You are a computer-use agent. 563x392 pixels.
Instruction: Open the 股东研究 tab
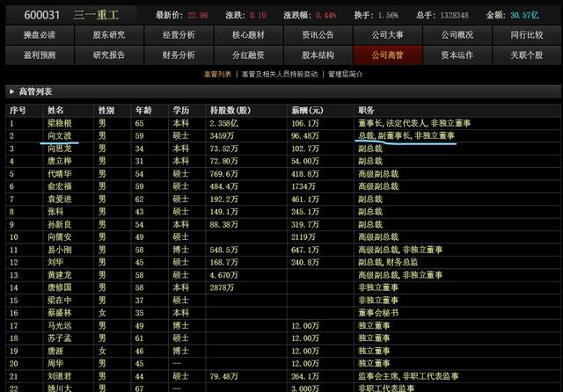click(109, 35)
